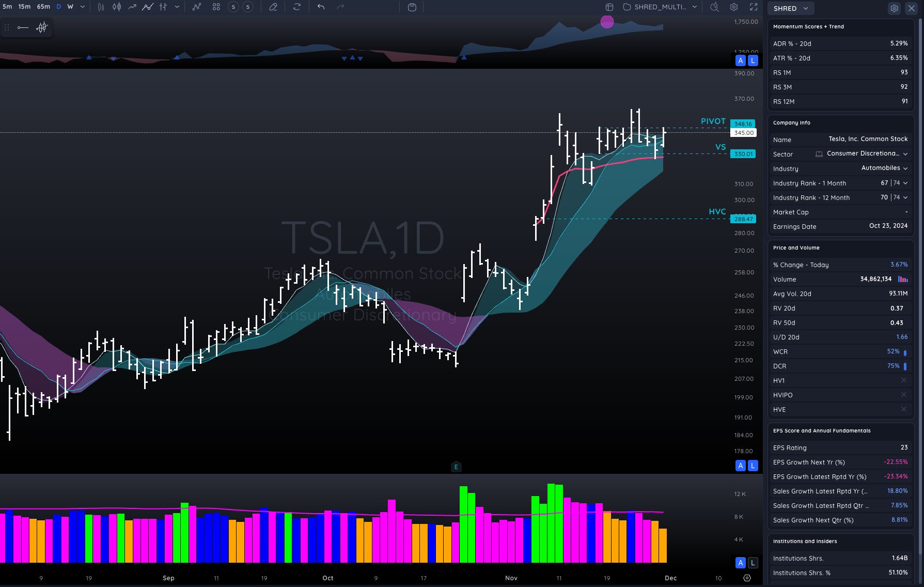Viewport: 924px width, 587px height.
Task: Switch to the 15m timeframe
Action: pyautogui.click(x=24, y=7)
